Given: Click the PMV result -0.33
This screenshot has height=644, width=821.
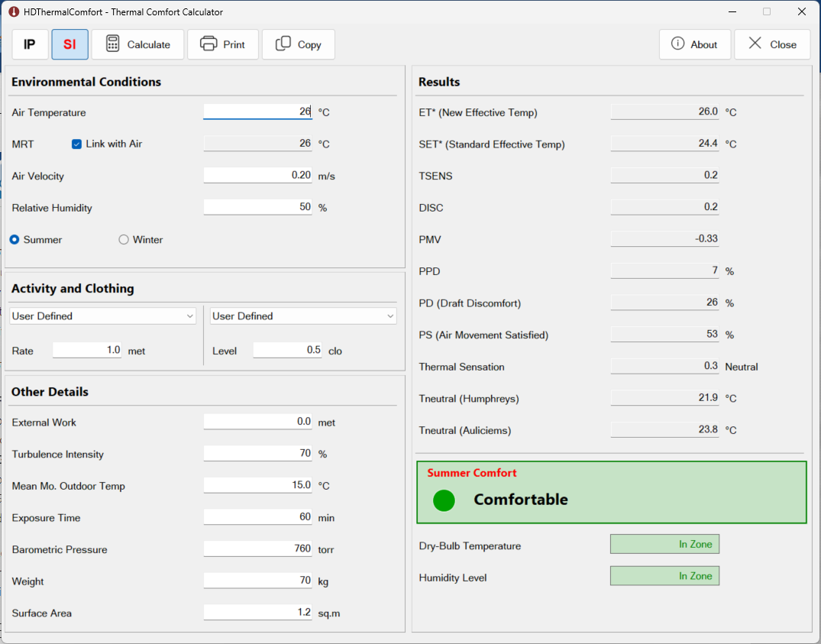Looking at the screenshot, I should pos(664,239).
